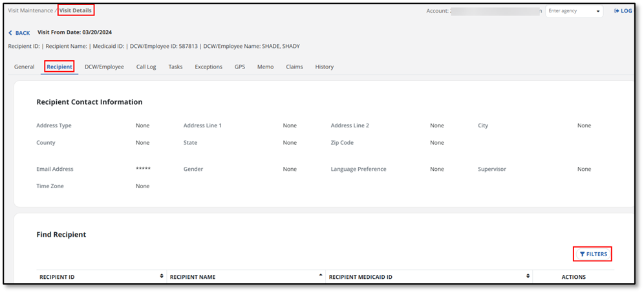Image resolution: width=644 pixels, height=293 pixels.
Task: Open the DCW/Employee tab
Action: (104, 67)
